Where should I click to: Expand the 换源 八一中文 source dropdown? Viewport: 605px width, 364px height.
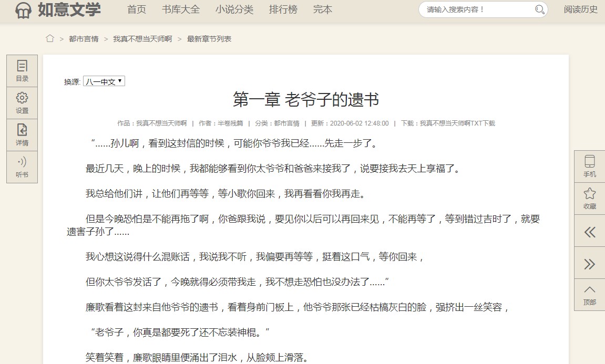click(104, 81)
